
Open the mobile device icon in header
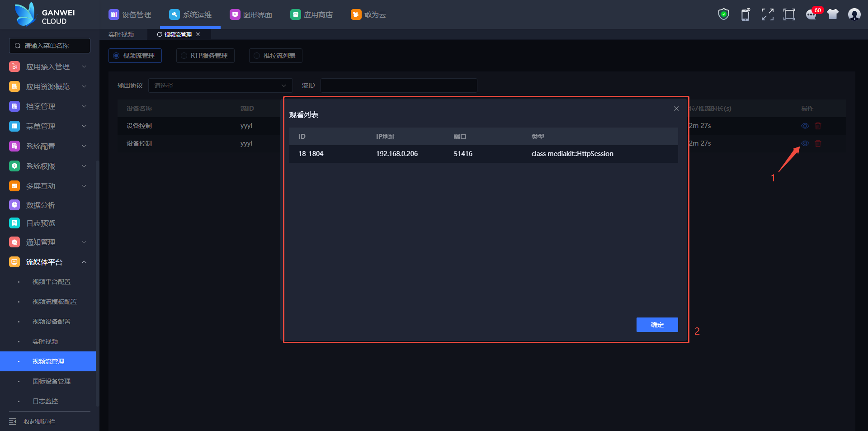(745, 14)
